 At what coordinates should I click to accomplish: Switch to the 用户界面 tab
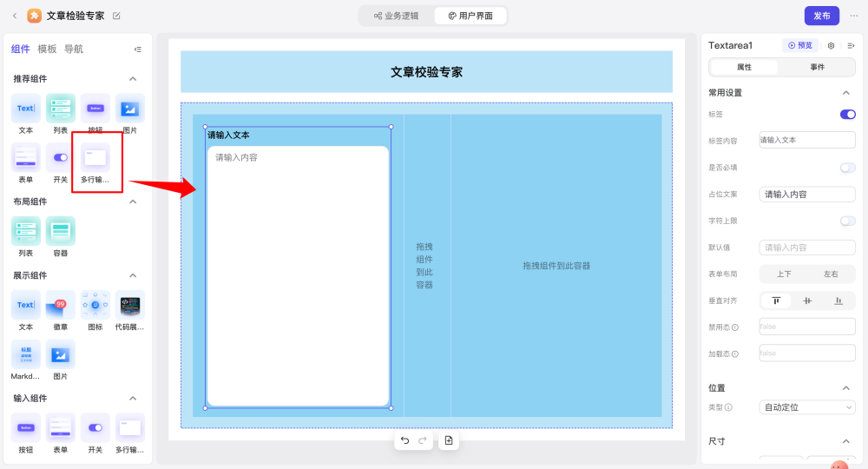(470, 16)
